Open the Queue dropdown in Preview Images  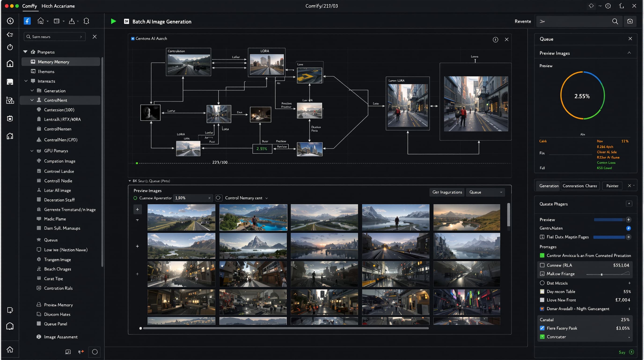(x=485, y=192)
